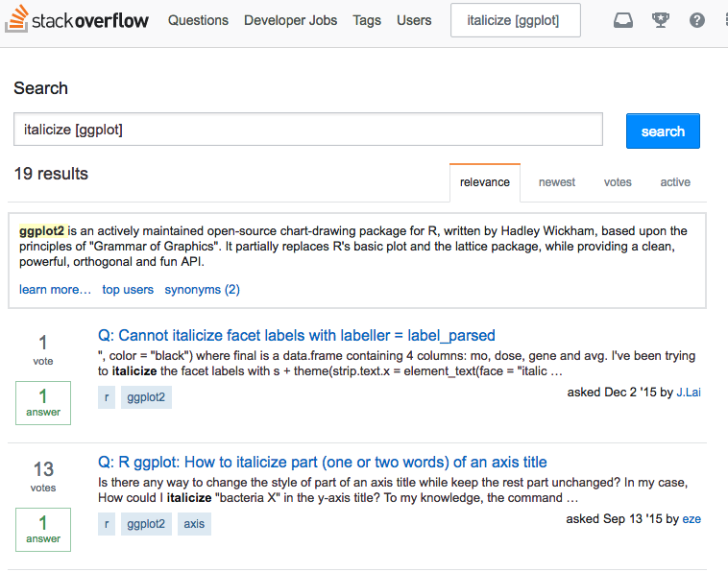Click learn more about ggplot2 tag
Screen dimensions: 728x572
pos(55,289)
